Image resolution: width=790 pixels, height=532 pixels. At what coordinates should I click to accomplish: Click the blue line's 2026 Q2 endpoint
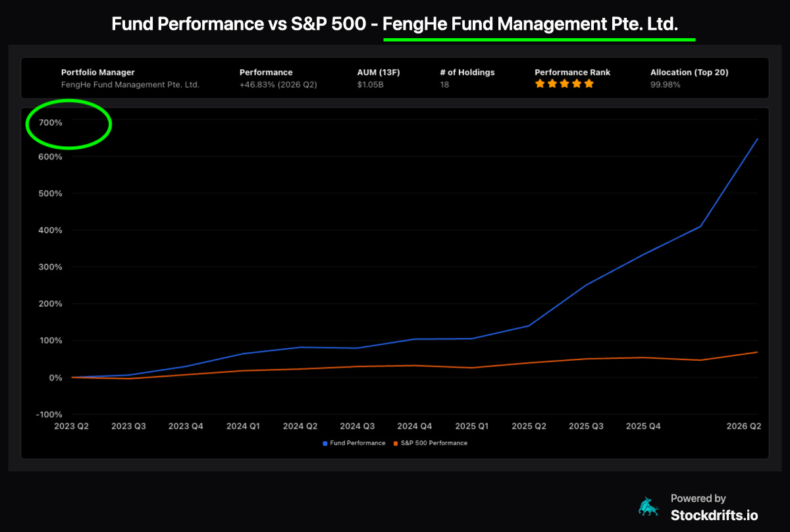[x=758, y=139]
